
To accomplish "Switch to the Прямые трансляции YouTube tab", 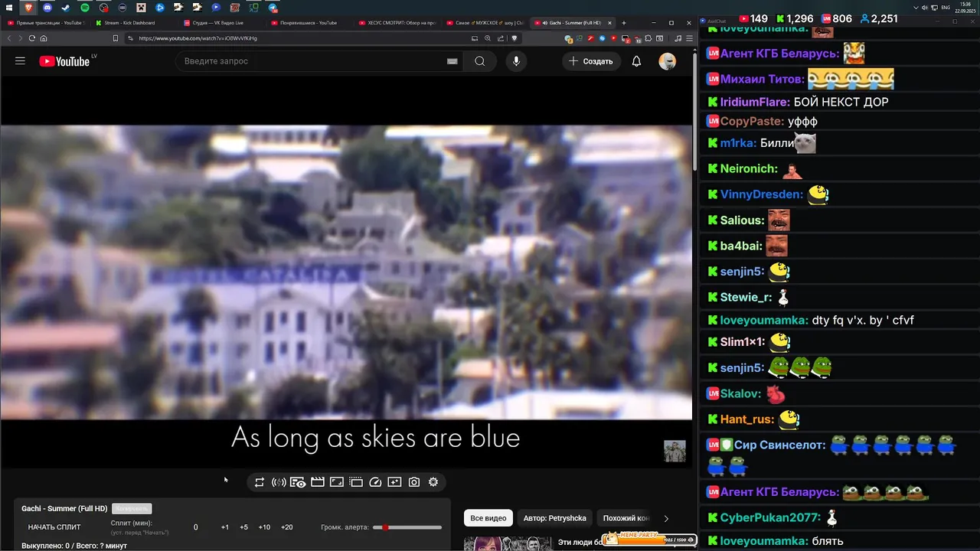I will pyautogui.click(x=46, y=23).
